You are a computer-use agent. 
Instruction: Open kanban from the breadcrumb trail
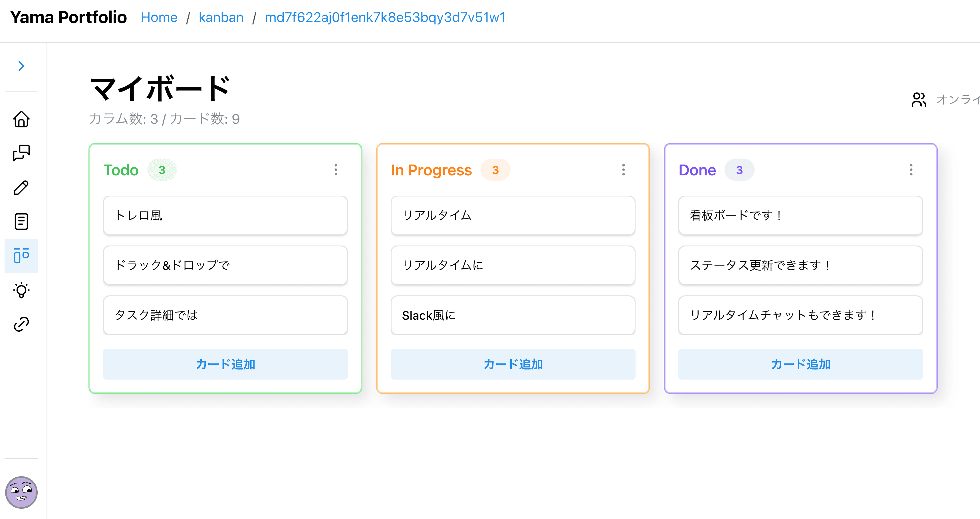[x=221, y=17]
